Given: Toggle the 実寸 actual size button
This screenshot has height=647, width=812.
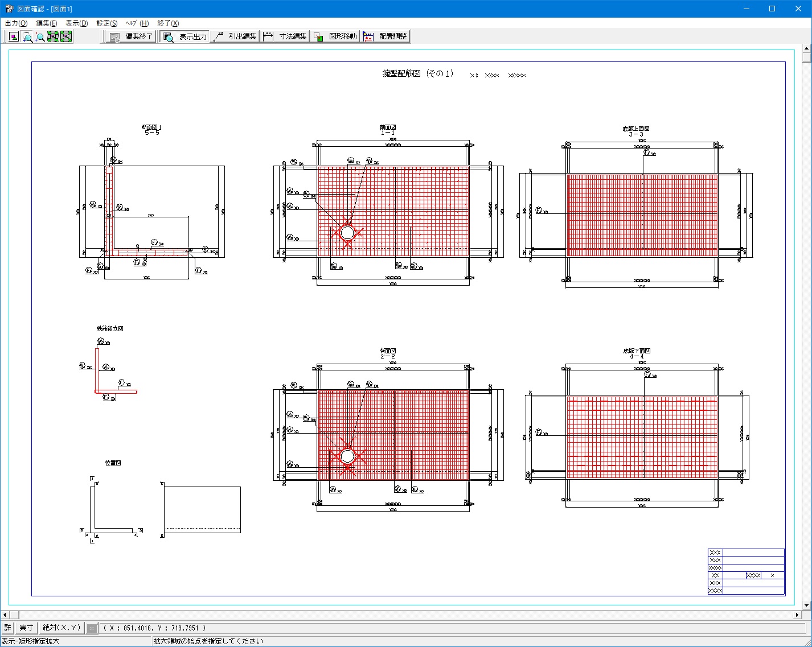Looking at the screenshot, I should tap(26, 628).
